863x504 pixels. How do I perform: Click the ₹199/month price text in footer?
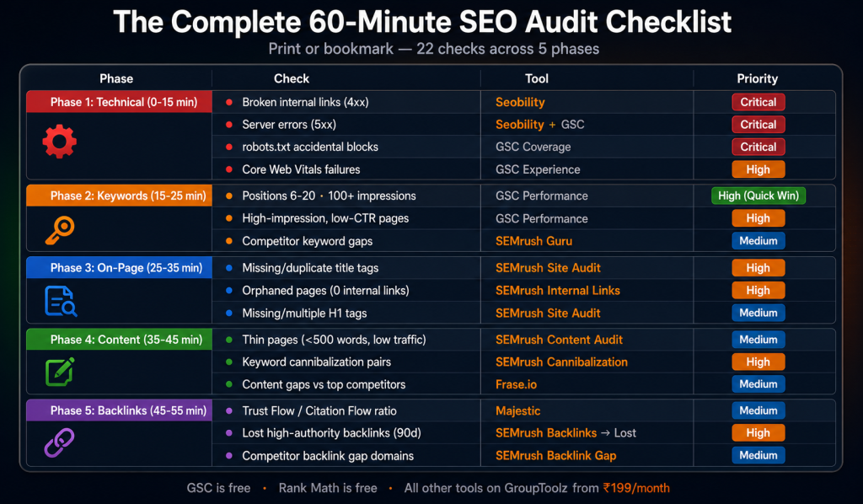(636, 488)
